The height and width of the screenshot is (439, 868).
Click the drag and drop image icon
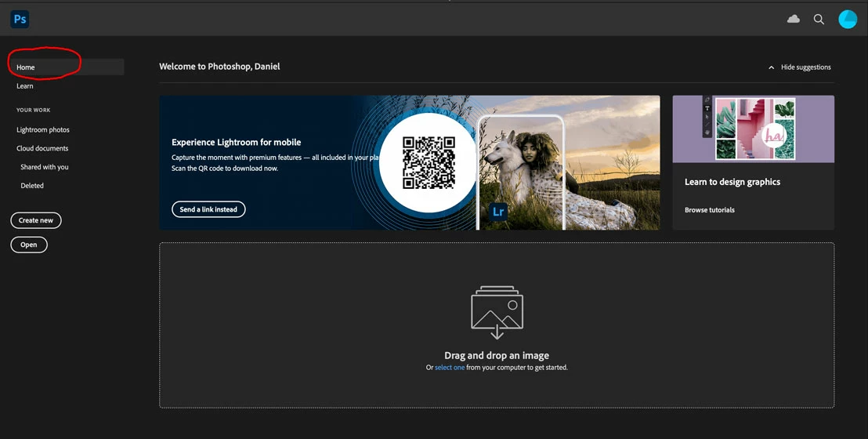coord(497,312)
